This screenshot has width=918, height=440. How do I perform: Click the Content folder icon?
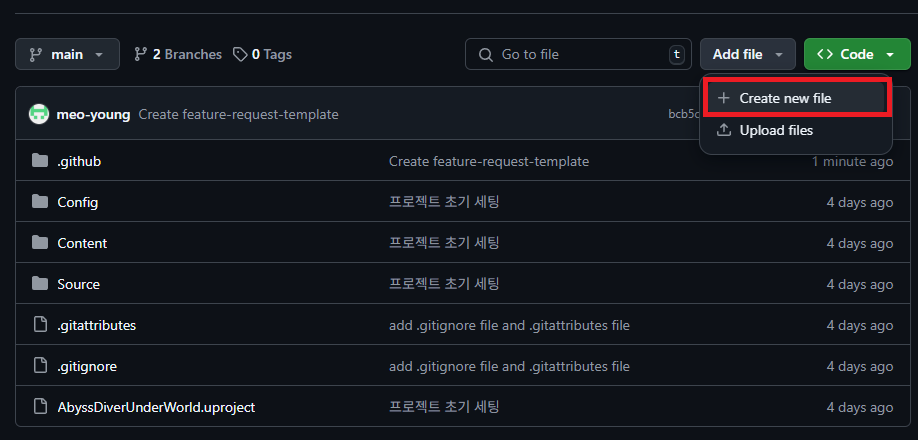coord(40,243)
